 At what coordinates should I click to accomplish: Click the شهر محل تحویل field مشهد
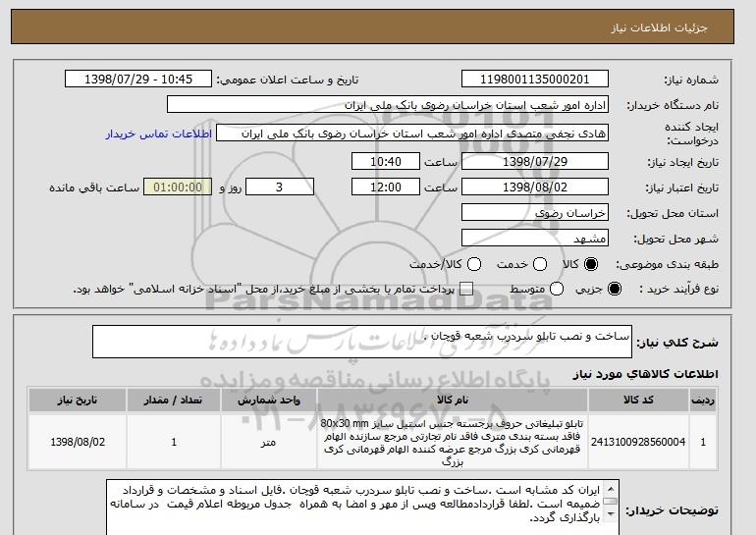(x=535, y=239)
